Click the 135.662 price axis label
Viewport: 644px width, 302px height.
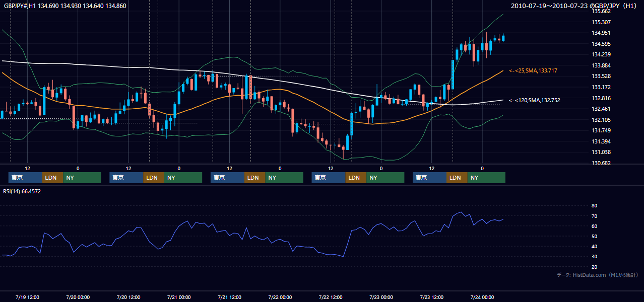601,11
